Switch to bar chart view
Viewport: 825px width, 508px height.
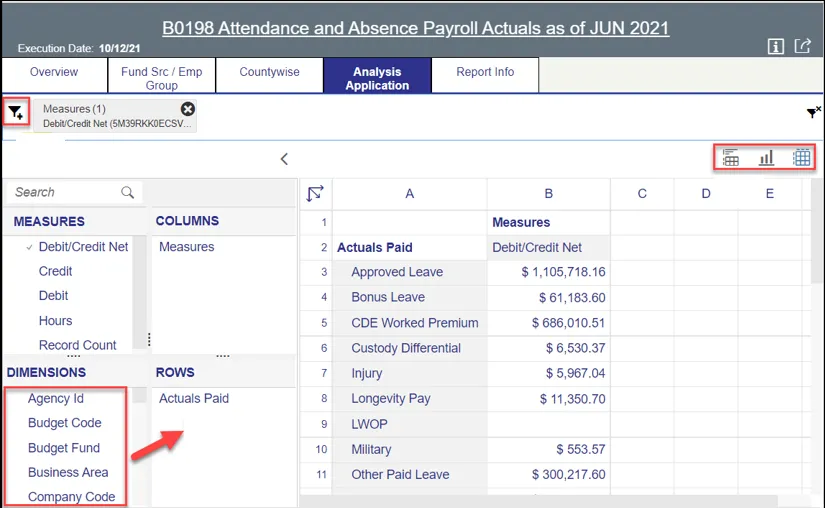tap(766, 157)
